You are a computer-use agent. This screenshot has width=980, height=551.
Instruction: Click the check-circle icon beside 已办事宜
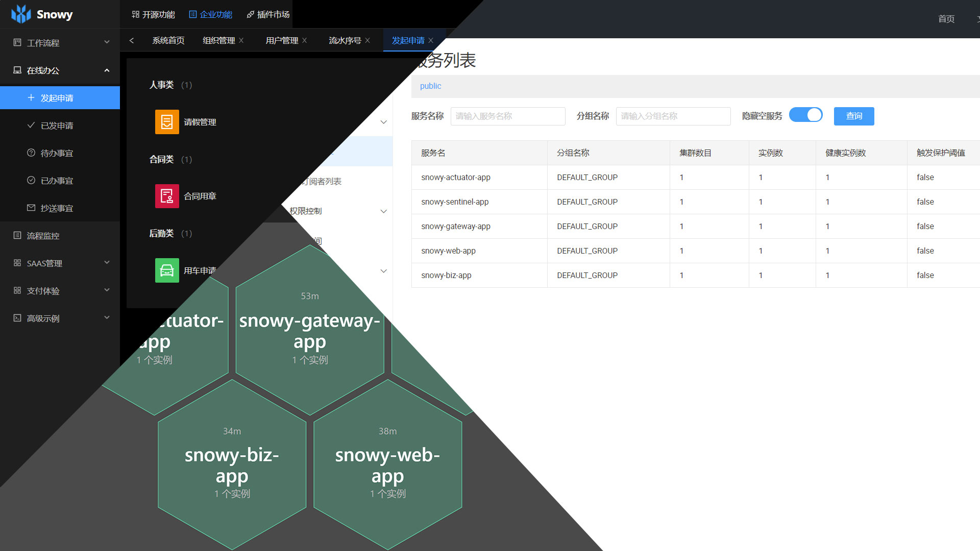click(x=31, y=181)
